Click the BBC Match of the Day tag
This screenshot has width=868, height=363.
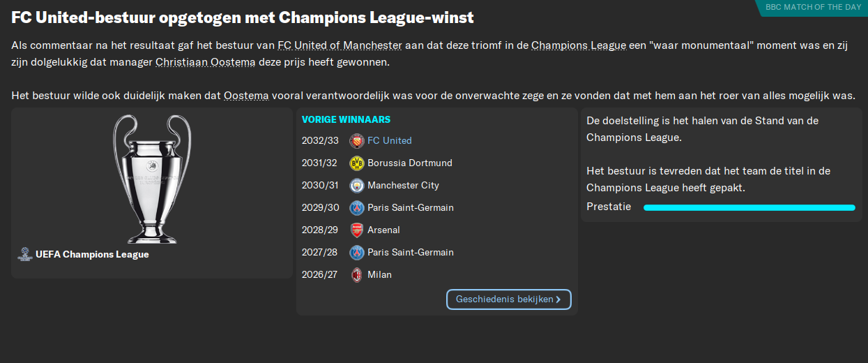point(813,7)
